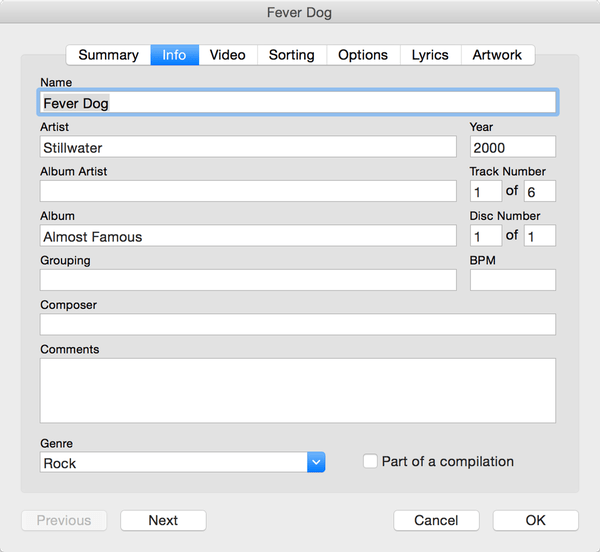The image size is (600, 552).
Task: Open the Sorting tab
Action: [x=291, y=55]
